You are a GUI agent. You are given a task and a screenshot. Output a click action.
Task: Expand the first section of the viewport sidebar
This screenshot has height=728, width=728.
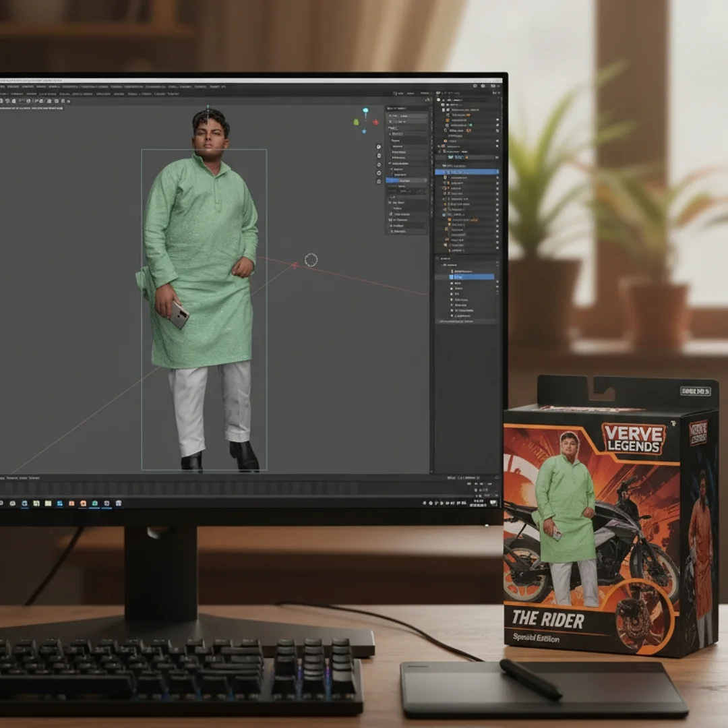389,109
